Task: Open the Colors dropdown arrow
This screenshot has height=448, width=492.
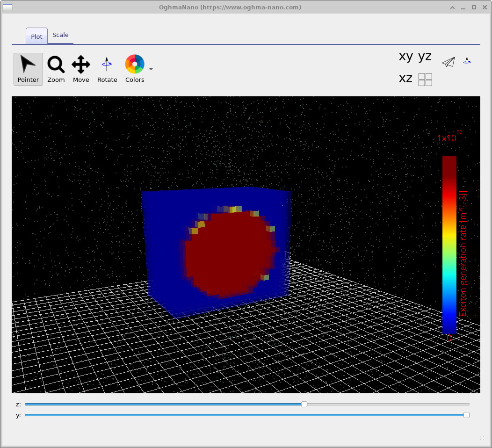Action: pos(151,69)
